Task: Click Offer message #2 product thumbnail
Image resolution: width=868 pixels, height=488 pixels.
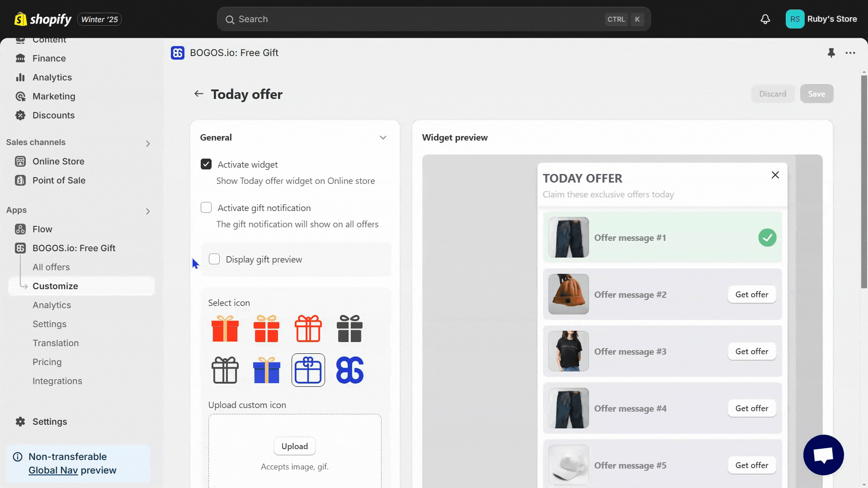Action: [x=568, y=294]
